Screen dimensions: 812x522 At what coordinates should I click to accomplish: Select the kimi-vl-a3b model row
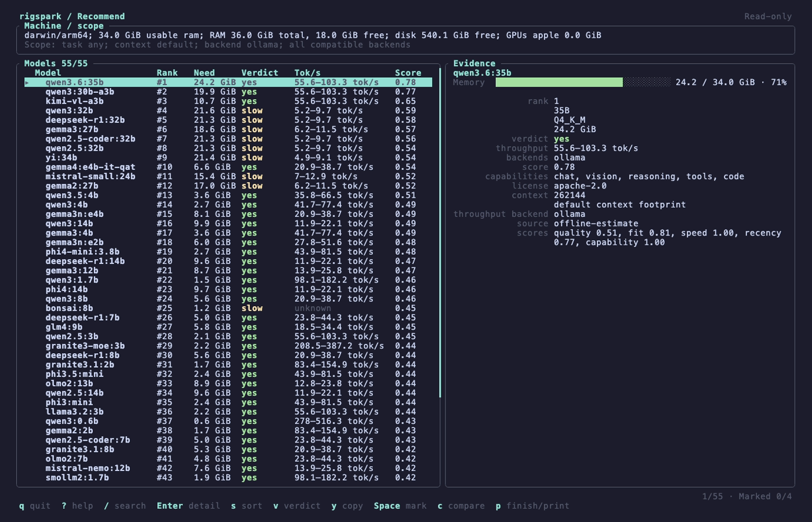tap(228, 101)
